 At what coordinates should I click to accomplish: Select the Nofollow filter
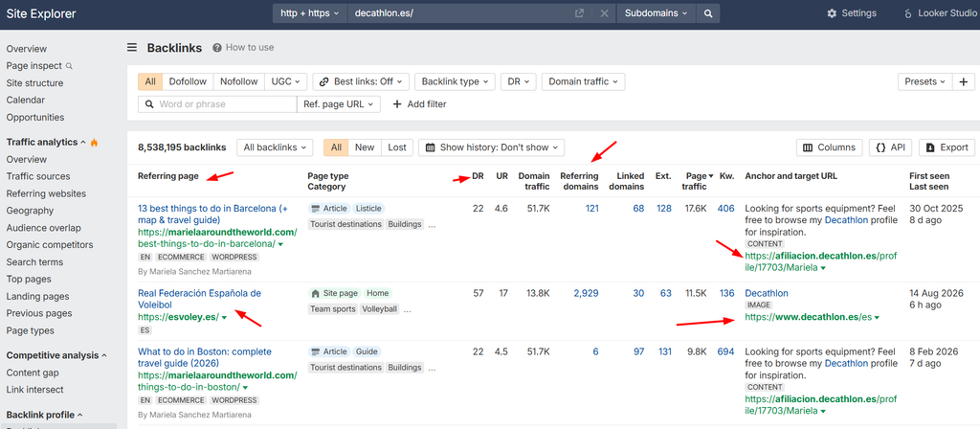click(238, 81)
